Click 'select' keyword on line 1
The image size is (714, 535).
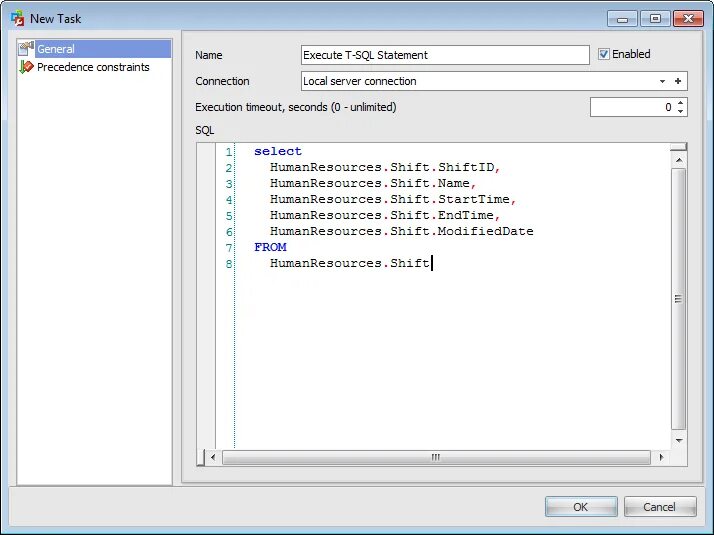(x=278, y=151)
